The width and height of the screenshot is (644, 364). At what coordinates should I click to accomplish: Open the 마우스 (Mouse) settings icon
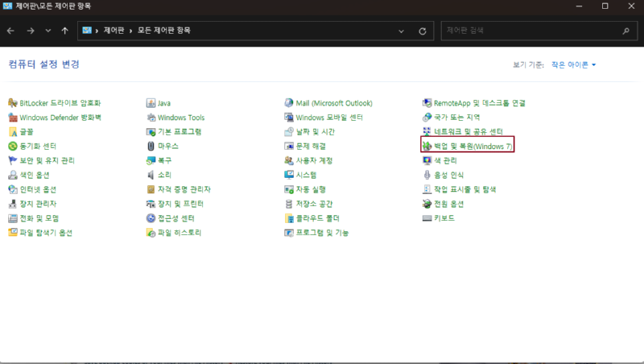point(151,146)
